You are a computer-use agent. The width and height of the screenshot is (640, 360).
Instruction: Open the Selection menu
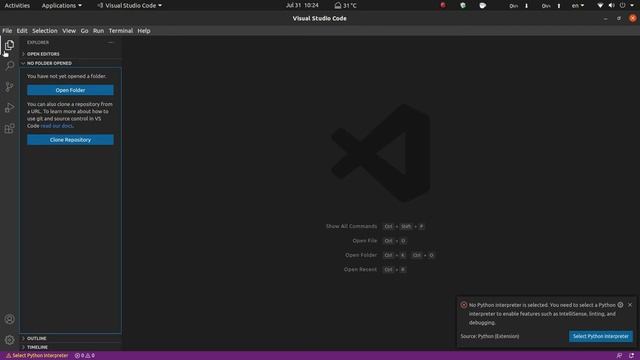coord(45,31)
